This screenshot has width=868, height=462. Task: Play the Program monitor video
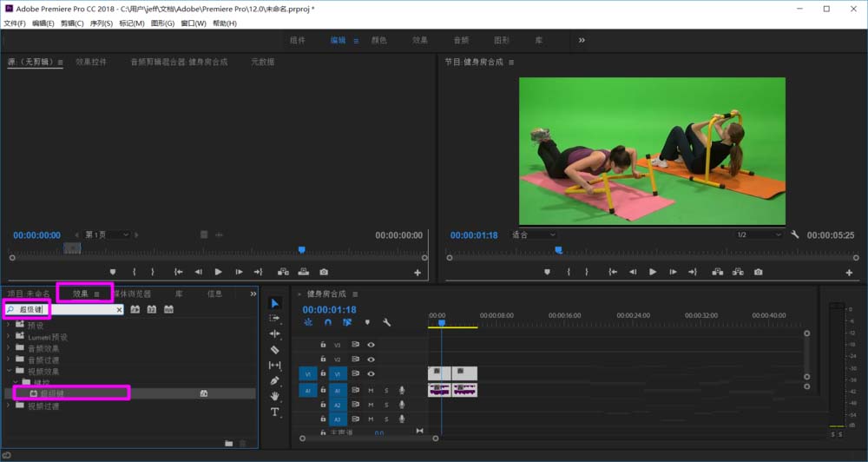pos(653,272)
